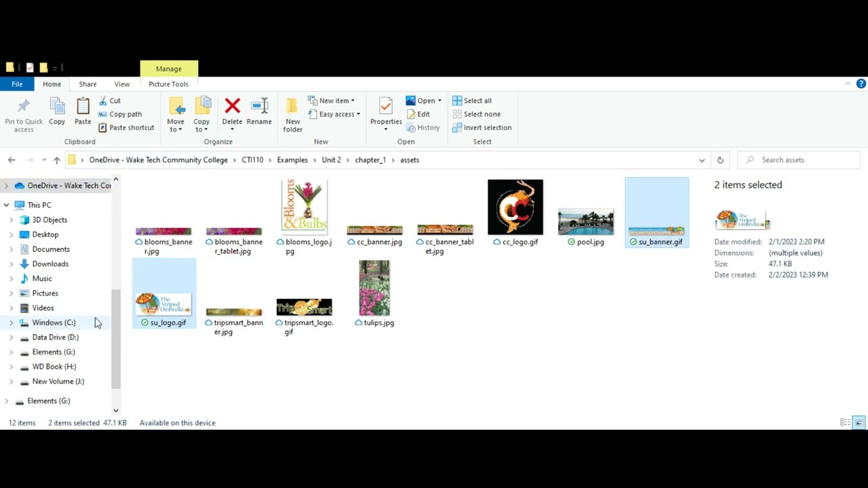Click the Manage contextual tab
Viewport: 868px width, 488px height.
169,68
